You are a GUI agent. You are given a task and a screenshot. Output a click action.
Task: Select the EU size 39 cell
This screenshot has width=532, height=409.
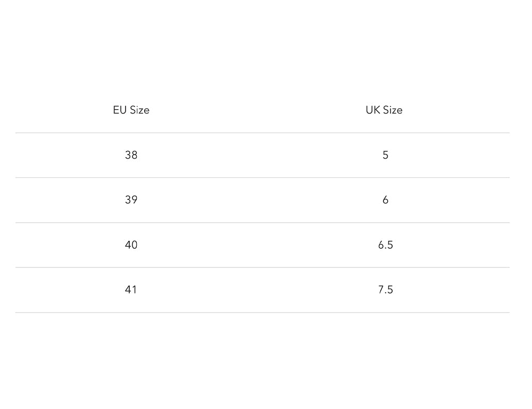pos(131,200)
